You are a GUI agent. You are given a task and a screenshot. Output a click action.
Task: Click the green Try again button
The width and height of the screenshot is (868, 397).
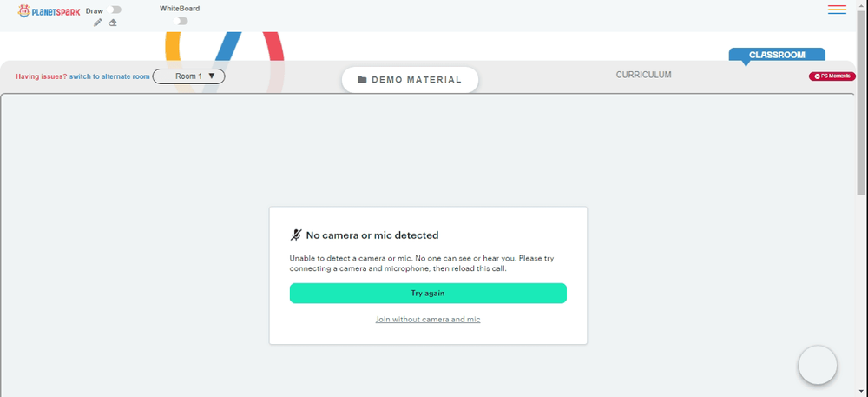point(428,294)
